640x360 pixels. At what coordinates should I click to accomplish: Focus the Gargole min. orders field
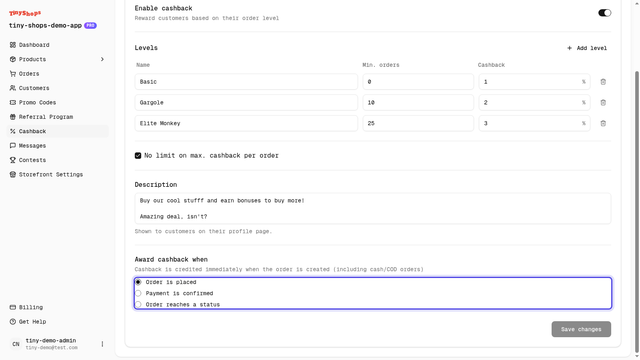[418, 102]
